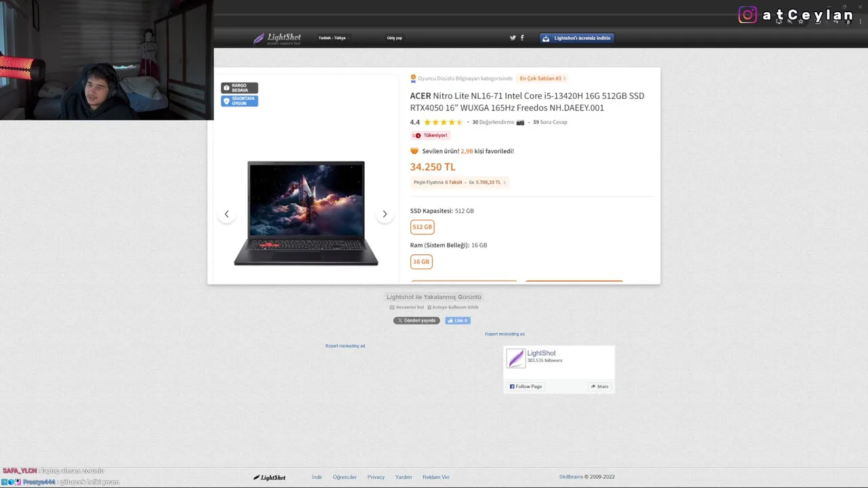Click LightShot Facebook page profile picture
868x488 pixels.
(516, 359)
